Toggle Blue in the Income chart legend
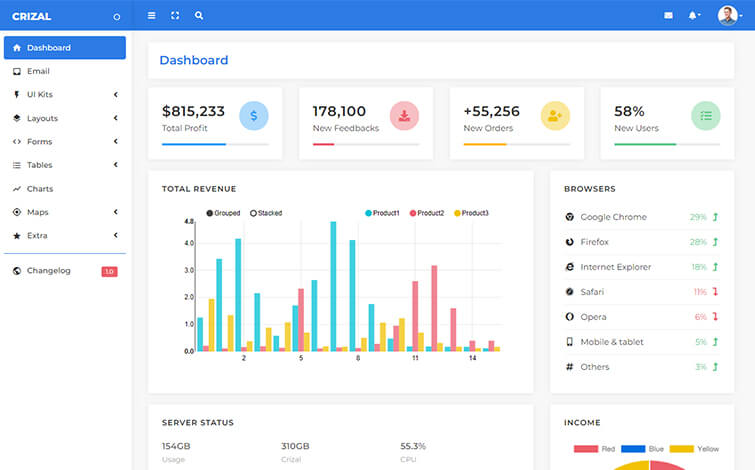 pos(642,449)
